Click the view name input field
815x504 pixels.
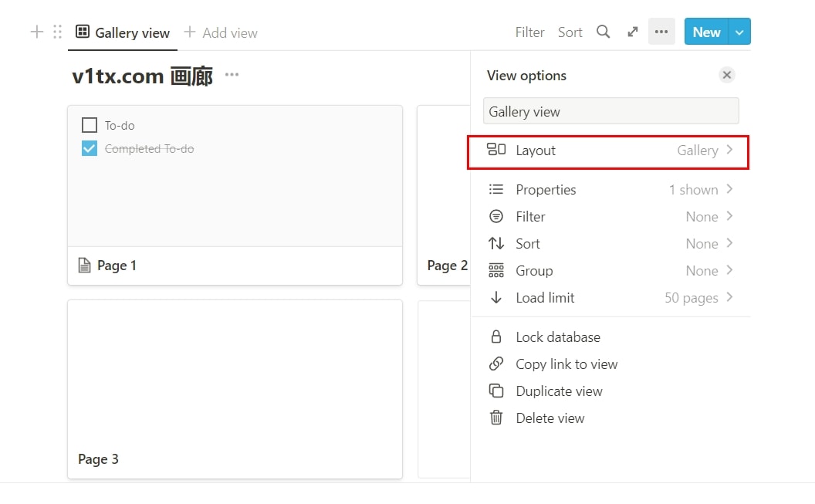coord(610,111)
